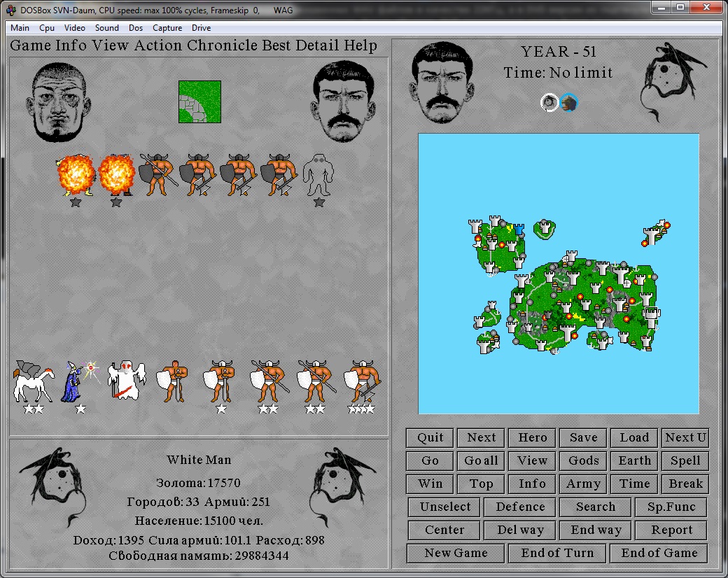728x578 pixels.
Task: Click the Top button
Action: (481, 484)
